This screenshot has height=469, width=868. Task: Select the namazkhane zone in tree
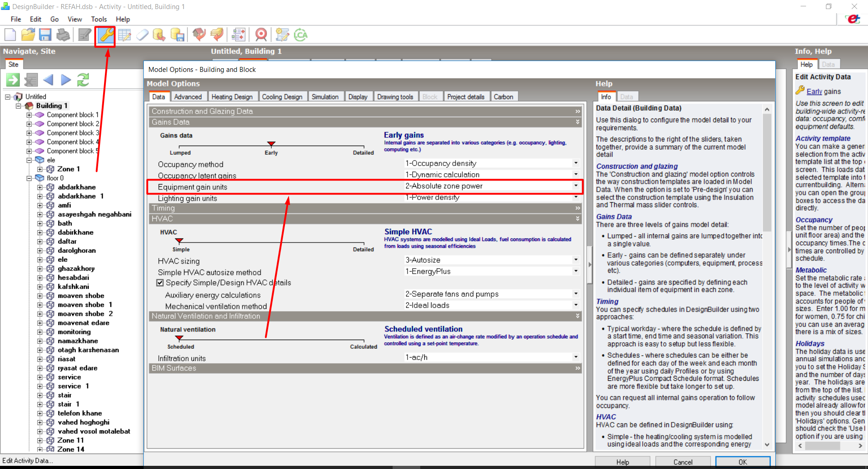pyautogui.click(x=78, y=341)
